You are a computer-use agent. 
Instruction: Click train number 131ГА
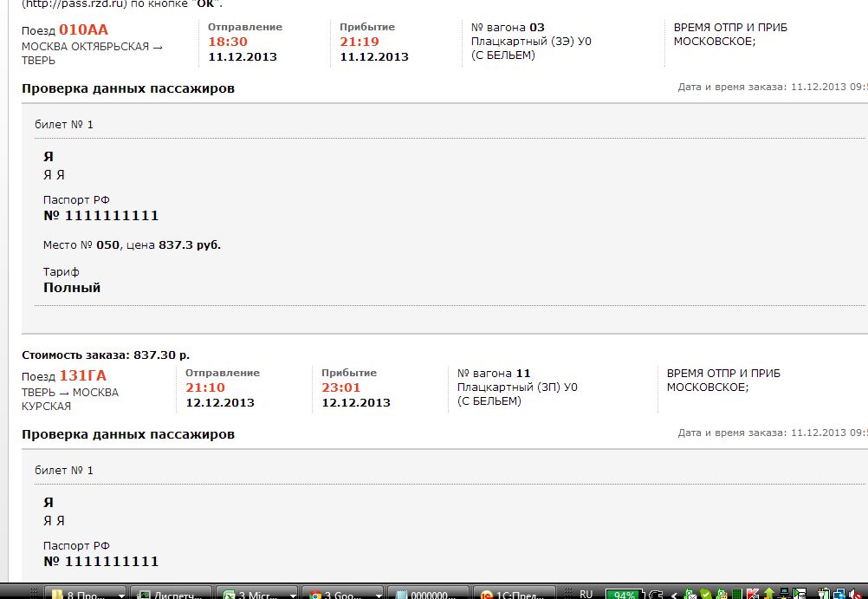point(83,375)
